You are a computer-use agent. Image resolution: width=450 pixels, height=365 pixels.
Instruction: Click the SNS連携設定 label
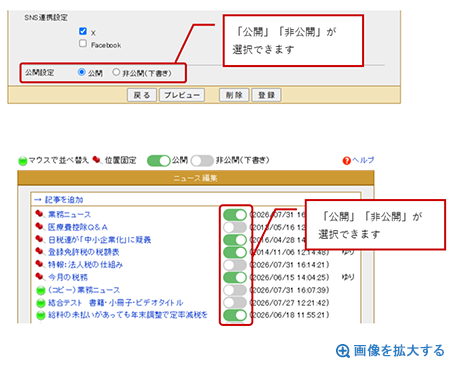[x=46, y=17]
